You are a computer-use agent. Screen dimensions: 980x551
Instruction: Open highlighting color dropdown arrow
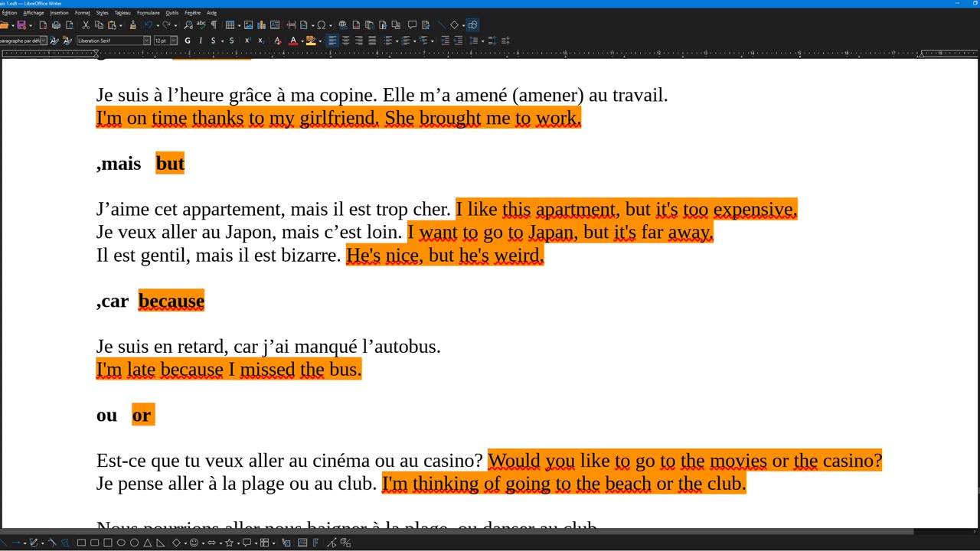coord(320,41)
